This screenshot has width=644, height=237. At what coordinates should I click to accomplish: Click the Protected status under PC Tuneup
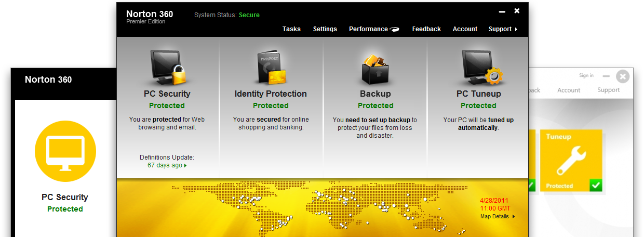[x=478, y=106]
